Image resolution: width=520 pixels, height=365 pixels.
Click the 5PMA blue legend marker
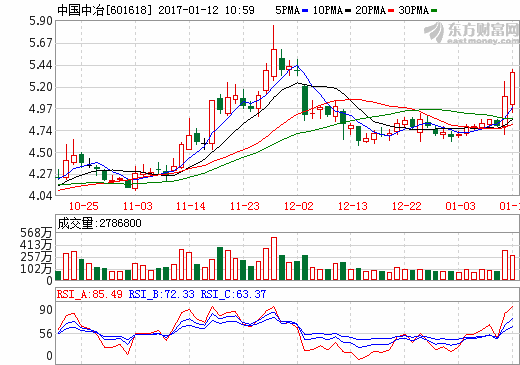coord(305,11)
